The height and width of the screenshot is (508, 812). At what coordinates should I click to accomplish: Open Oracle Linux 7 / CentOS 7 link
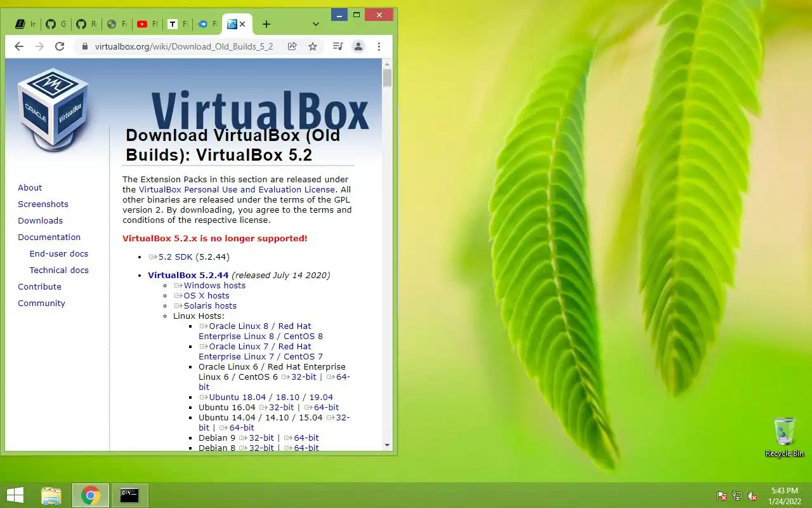[261, 352]
